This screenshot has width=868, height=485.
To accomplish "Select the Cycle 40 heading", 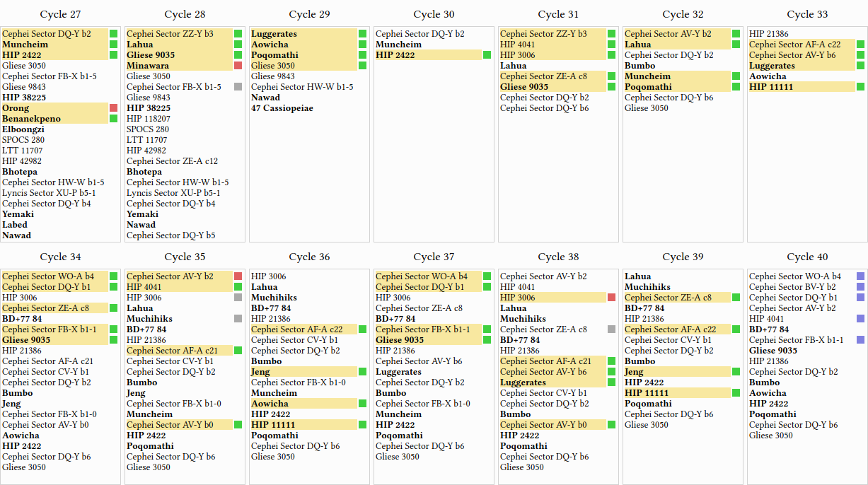I will pos(807,257).
